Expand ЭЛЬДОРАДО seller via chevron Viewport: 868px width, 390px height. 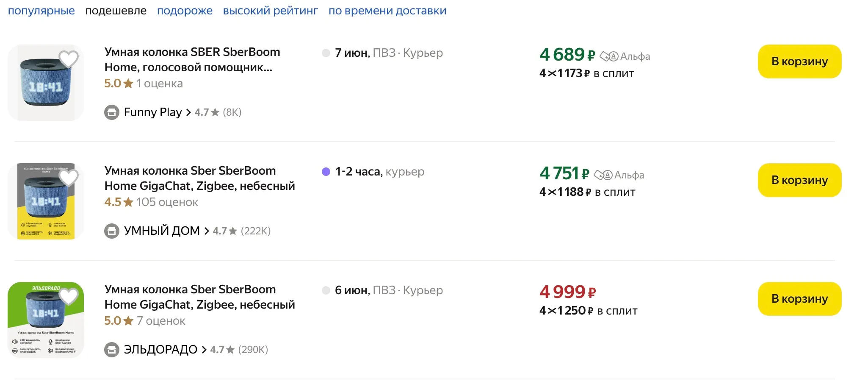click(204, 350)
